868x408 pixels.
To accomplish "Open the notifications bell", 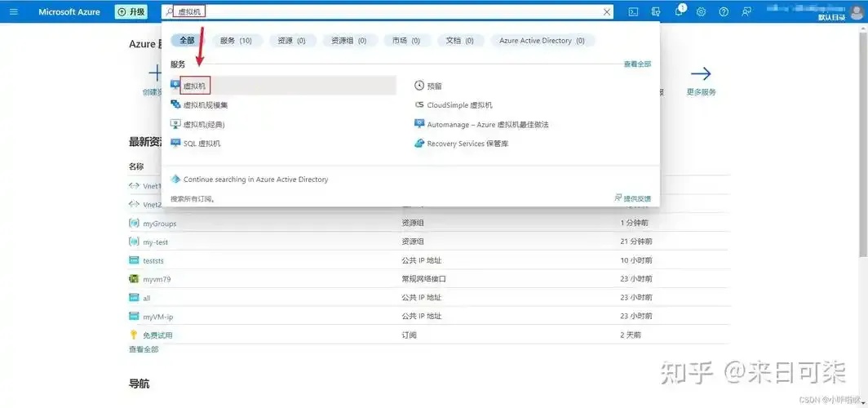I will [679, 11].
